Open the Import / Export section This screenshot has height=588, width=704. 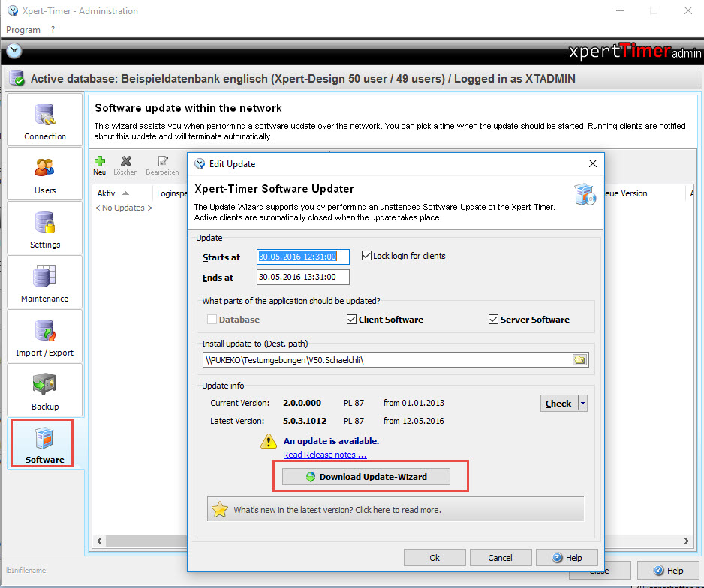click(x=45, y=335)
